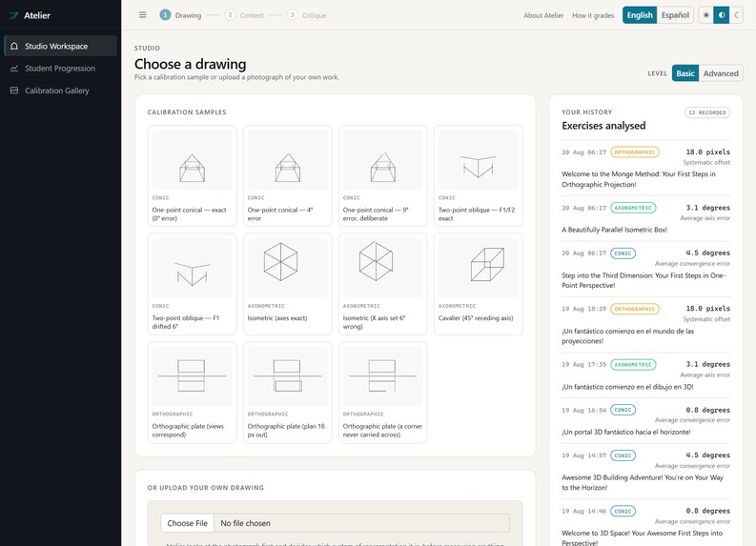Select Orthographic plate views correspond sample
The image size is (756, 546).
pyautogui.click(x=192, y=393)
